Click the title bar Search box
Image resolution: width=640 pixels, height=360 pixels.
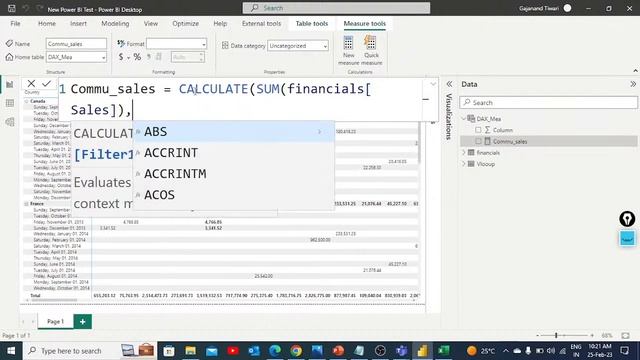336,8
